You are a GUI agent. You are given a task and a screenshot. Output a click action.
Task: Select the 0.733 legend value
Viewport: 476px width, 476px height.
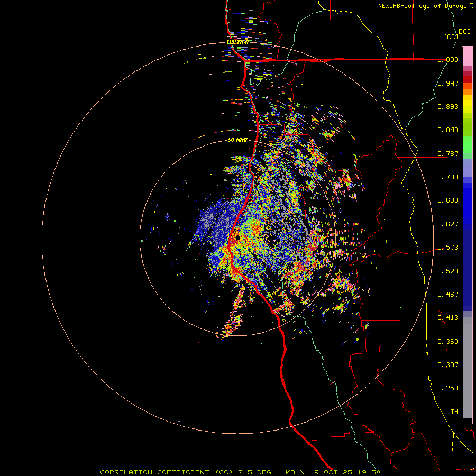coord(448,177)
